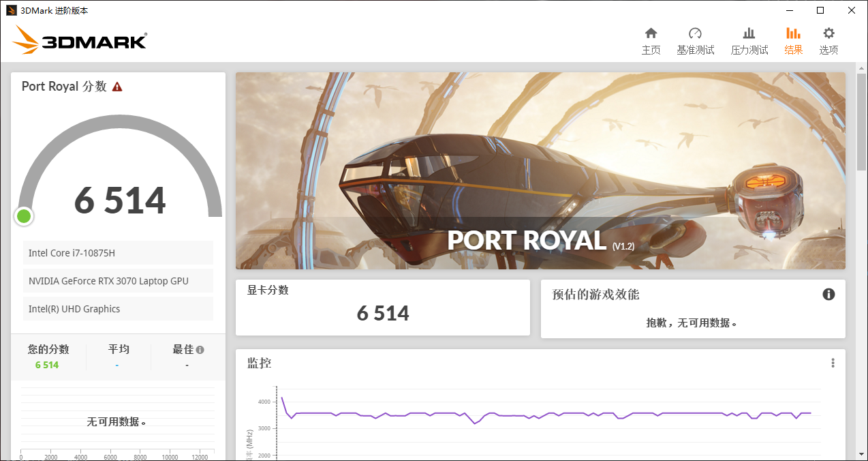Click the 显卡分数 graphics score value 6 514
Image resolution: width=868 pixels, height=461 pixels.
point(383,313)
